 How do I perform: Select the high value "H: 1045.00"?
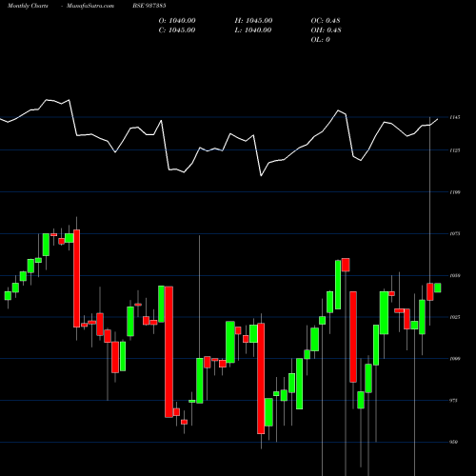(253, 21)
